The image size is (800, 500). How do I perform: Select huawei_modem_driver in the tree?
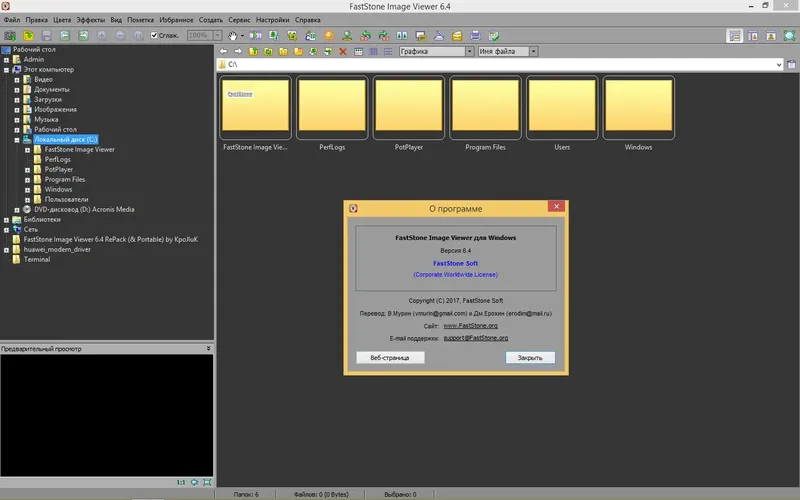pyautogui.click(x=57, y=249)
